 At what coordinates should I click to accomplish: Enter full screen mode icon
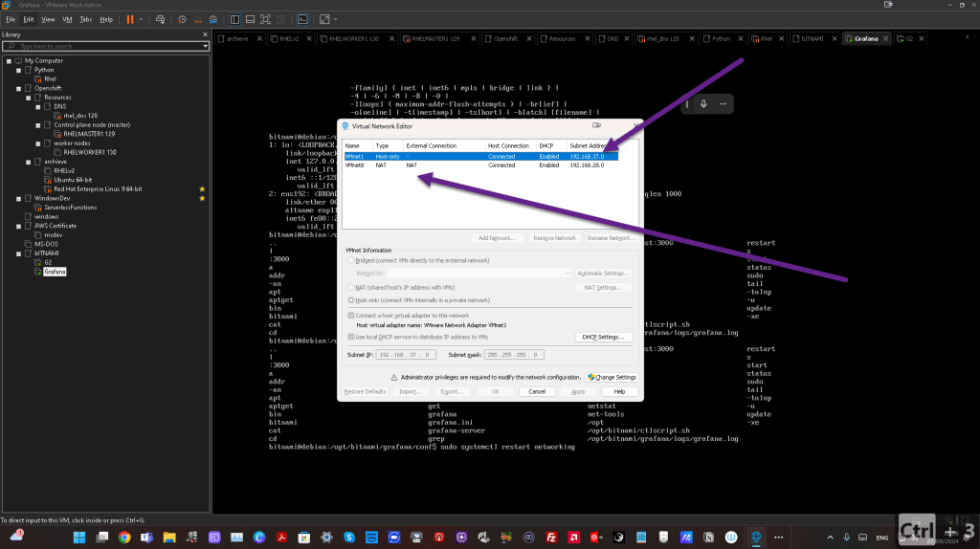pos(265,19)
